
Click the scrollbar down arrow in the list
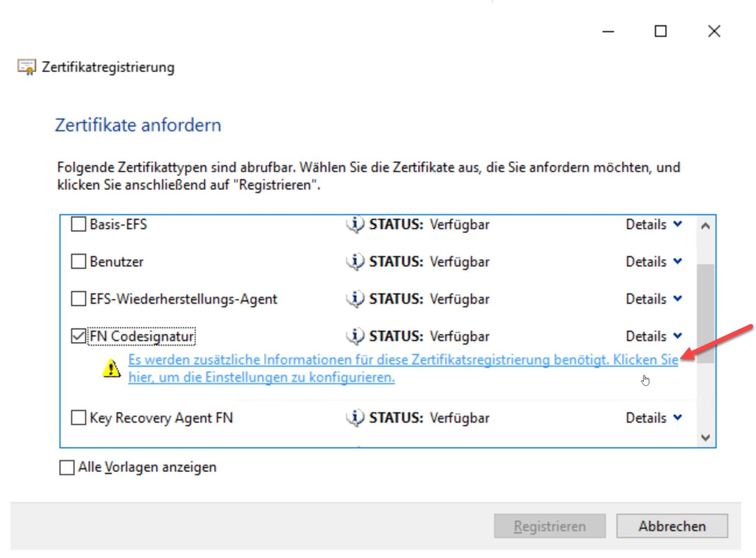[705, 438]
